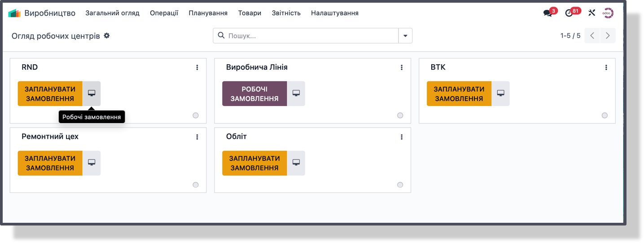644x243 pixels.
Task: Open the Планування menu
Action: [x=208, y=13]
